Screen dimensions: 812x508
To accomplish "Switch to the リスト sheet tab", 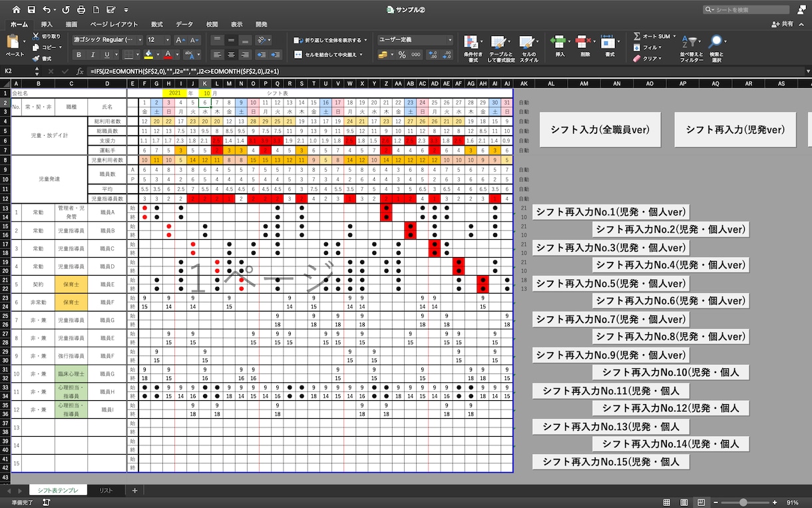I will 105,491.
